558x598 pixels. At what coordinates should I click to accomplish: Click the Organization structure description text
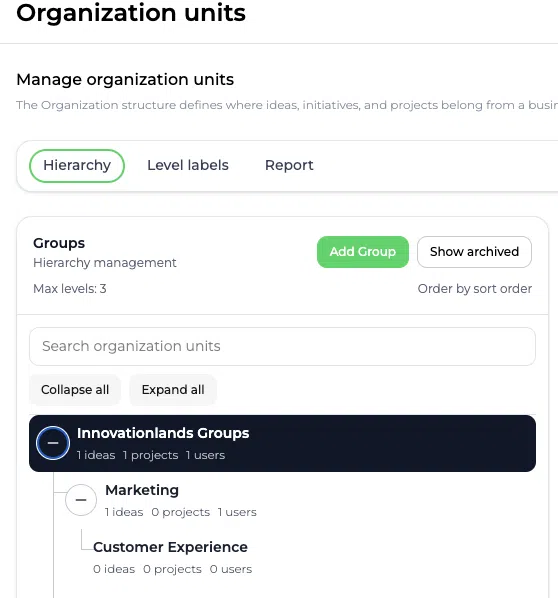(287, 105)
